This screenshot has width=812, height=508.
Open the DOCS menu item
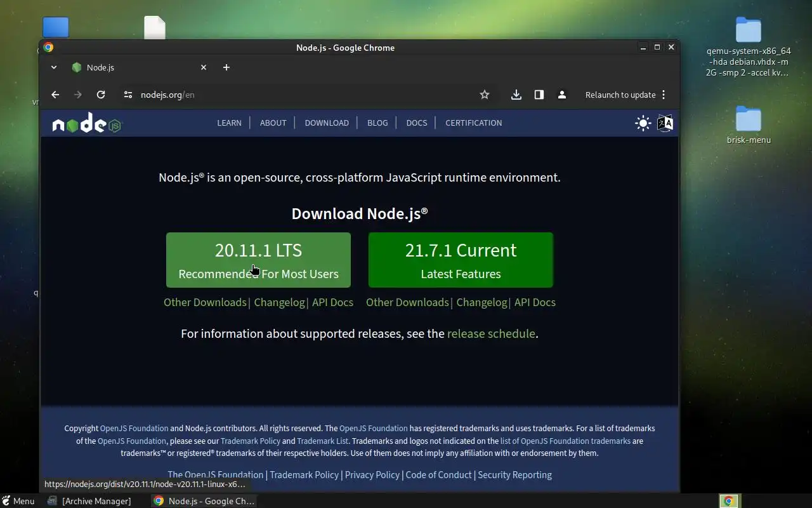417,123
